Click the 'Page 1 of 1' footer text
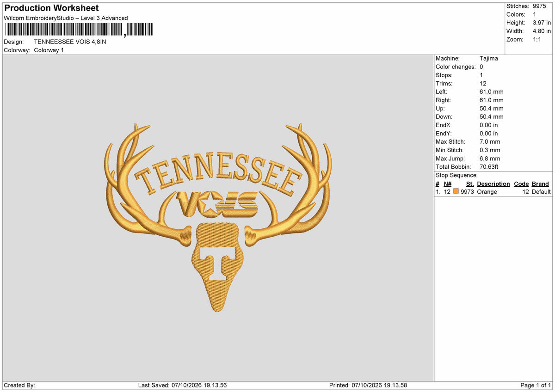 point(536,386)
